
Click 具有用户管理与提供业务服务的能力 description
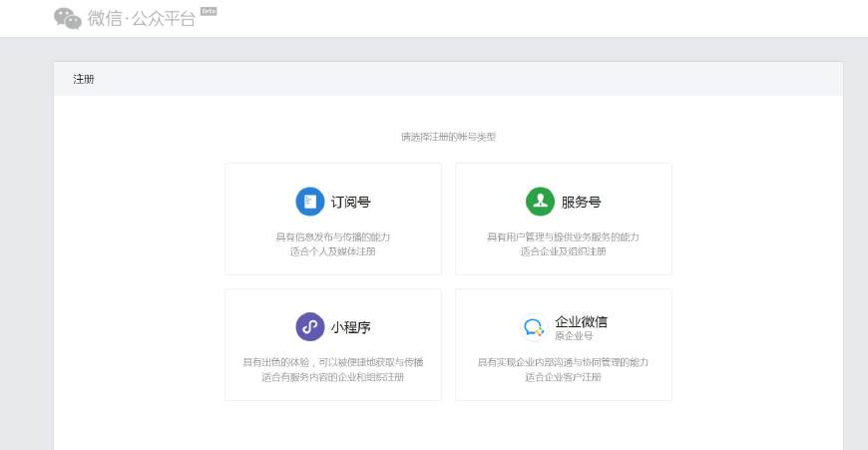pyautogui.click(x=563, y=236)
